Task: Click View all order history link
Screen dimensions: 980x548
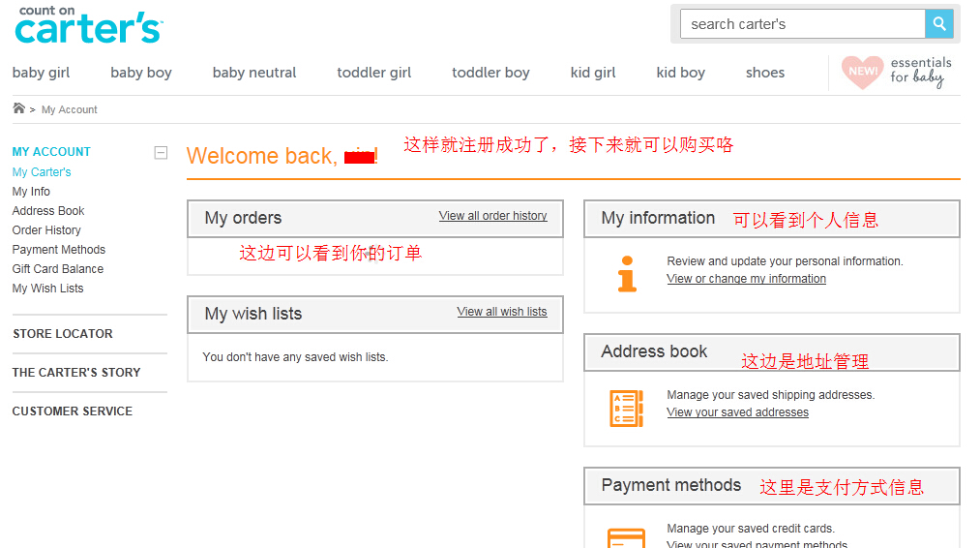Action: click(x=492, y=216)
